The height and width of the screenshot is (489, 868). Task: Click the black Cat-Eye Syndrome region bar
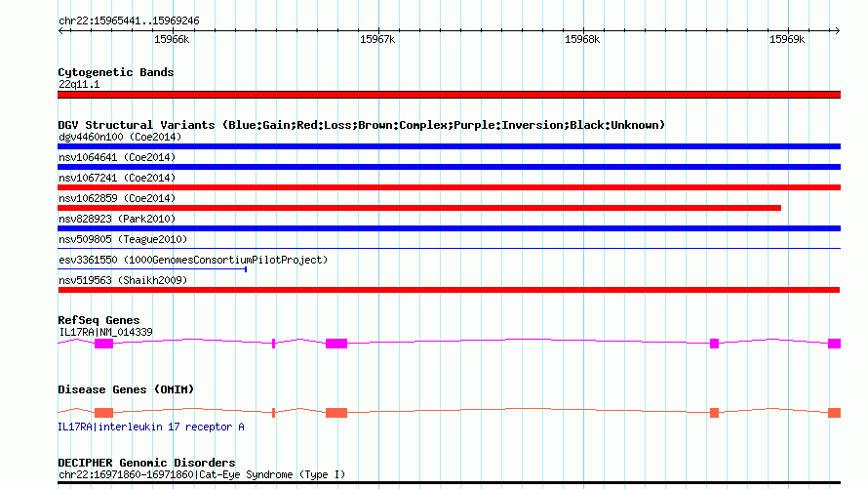click(449, 483)
